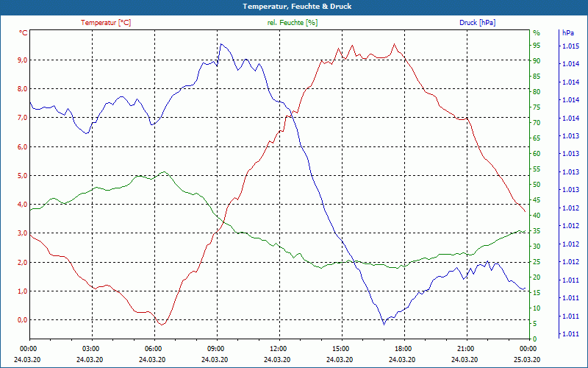This screenshot has width=588, height=368.
Task: Click the 15:00 time axis label
Action: pyautogui.click(x=340, y=349)
